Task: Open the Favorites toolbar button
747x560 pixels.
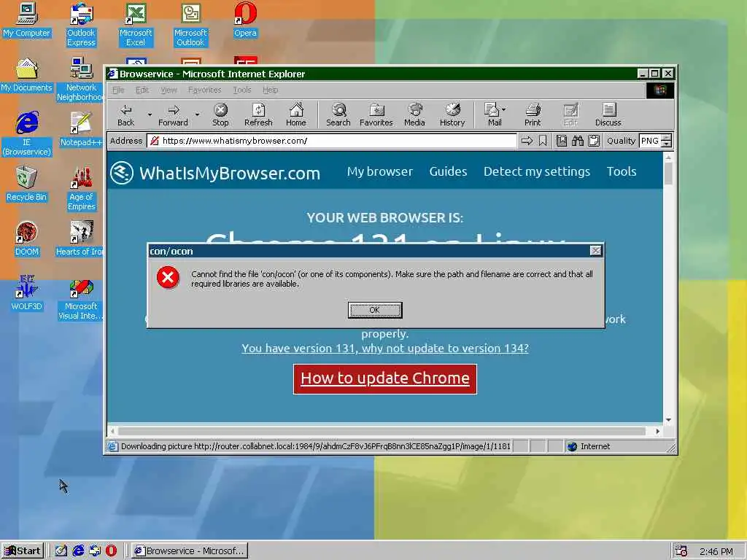Action: click(376, 114)
